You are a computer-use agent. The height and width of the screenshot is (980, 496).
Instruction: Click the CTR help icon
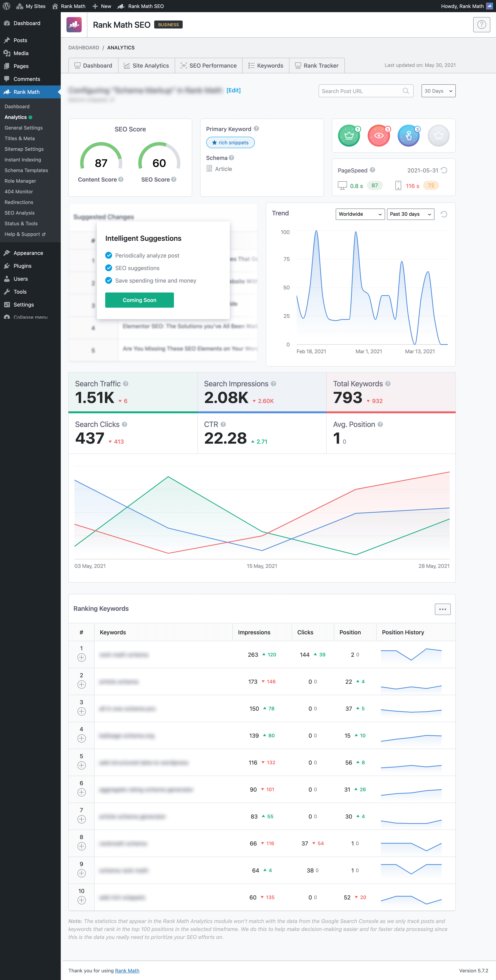(223, 424)
